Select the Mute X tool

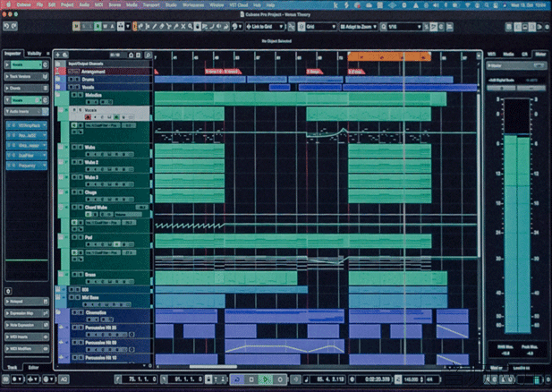tap(183, 27)
